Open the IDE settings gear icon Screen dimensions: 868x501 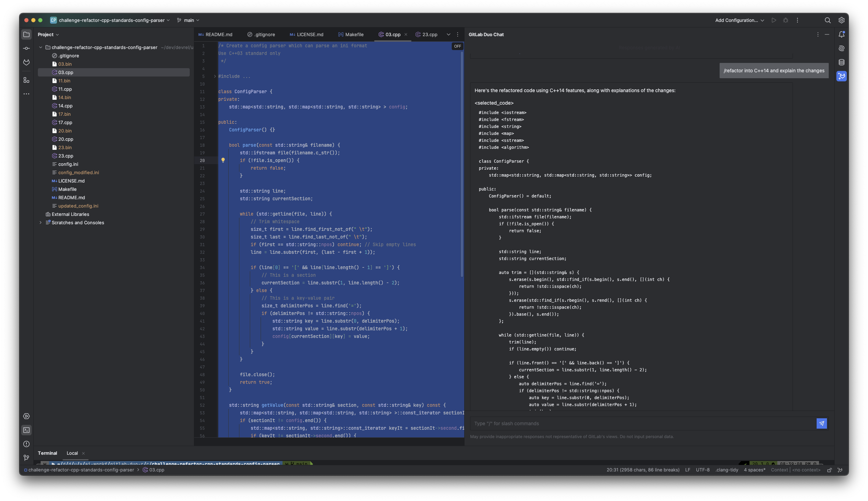click(x=842, y=20)
